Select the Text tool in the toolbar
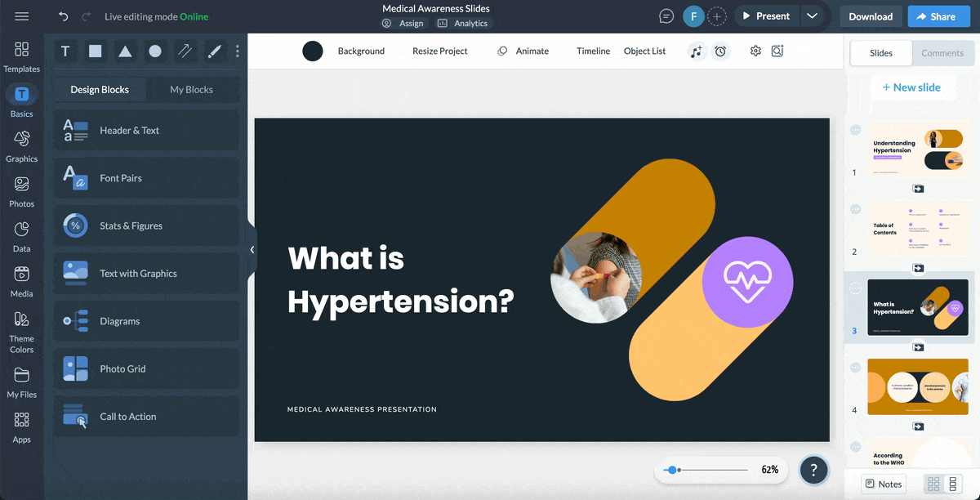 [x=65, y=51]
